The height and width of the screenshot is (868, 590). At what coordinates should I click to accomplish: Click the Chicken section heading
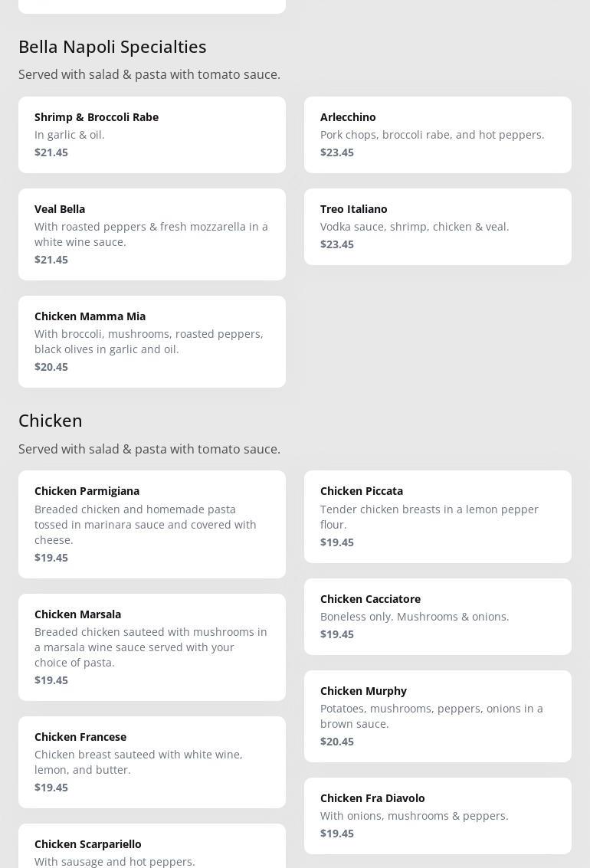tap(51, 421)
